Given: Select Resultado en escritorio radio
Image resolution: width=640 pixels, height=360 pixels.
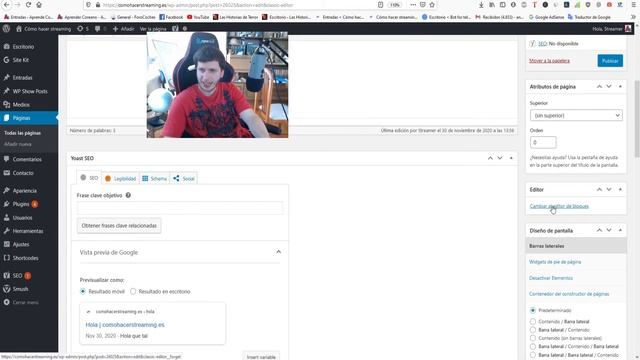Looking at the screenshot, I should [x=133, y=291].
